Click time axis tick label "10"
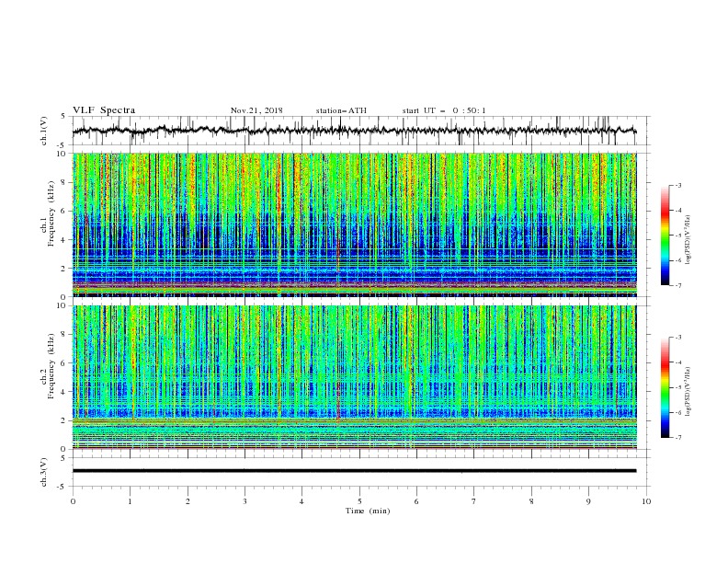 (x=646, y=501)
